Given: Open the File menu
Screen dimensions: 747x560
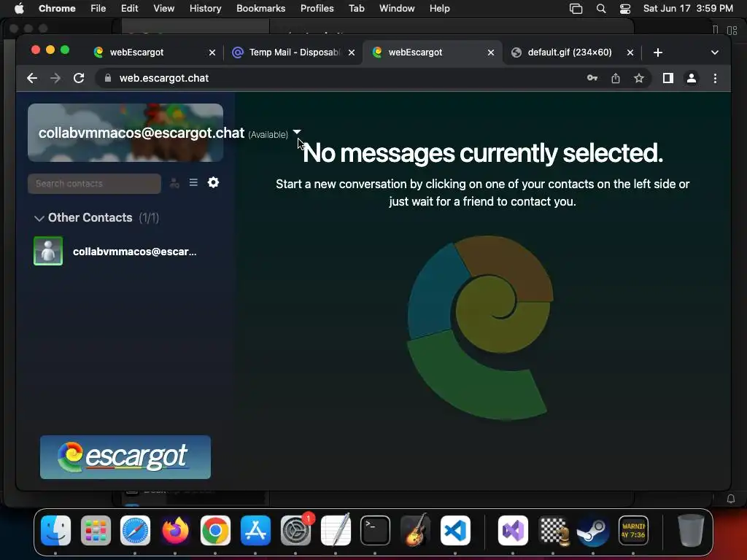Looking at the screenshot, I should pyautogui.click(x=98, y=8).
